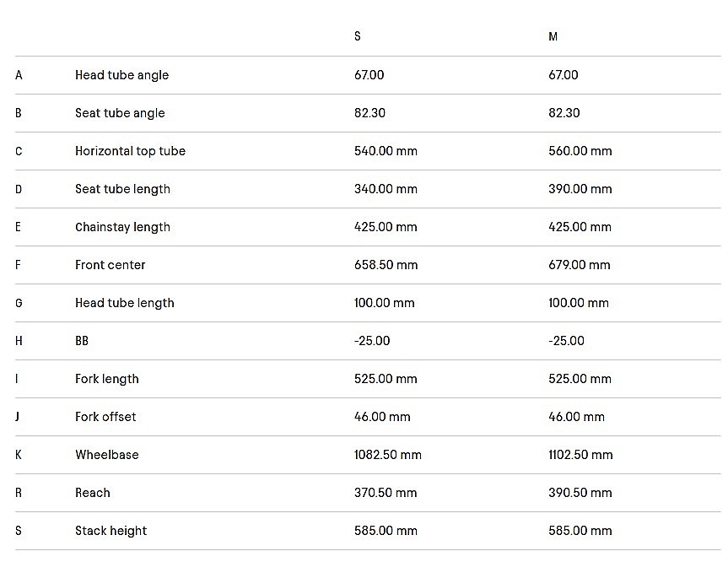Select the Chainstay length label
The image size is (728, 562).
coord(122,227)
